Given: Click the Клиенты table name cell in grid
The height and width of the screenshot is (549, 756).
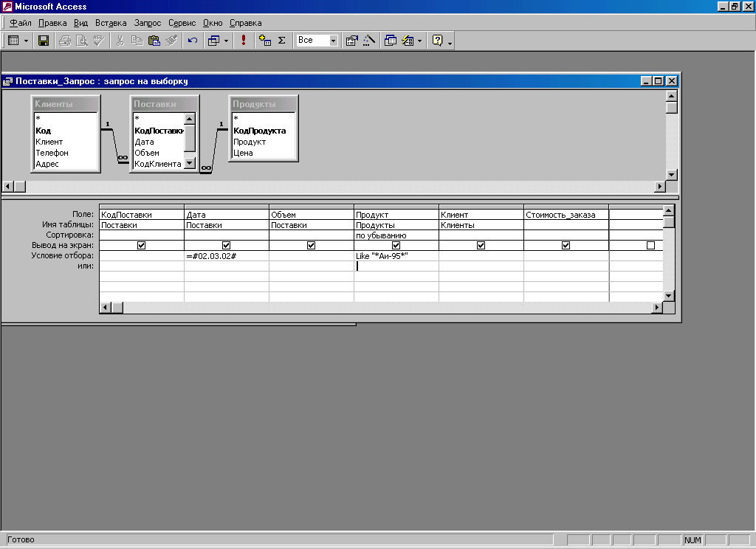Looking at the screenshot, I should [481, 225].
